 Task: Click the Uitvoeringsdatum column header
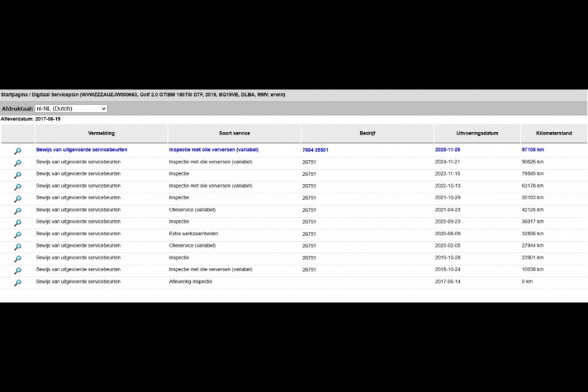click(477, 133)
